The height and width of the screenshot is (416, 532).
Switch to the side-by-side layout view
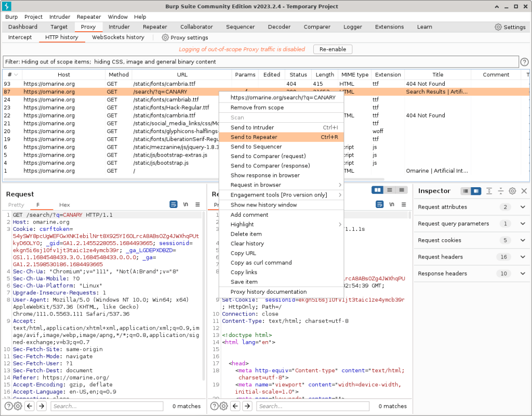pyautogui.click(x=378, y=190)
